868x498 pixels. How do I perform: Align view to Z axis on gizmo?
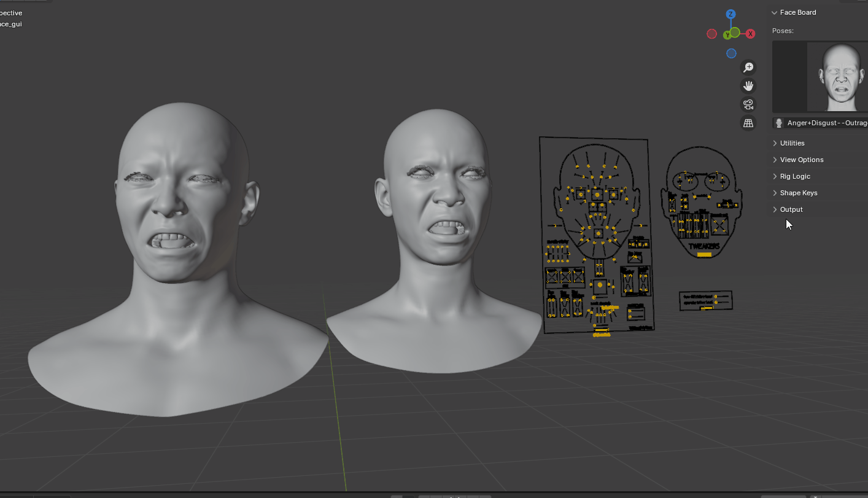(730, 14)
